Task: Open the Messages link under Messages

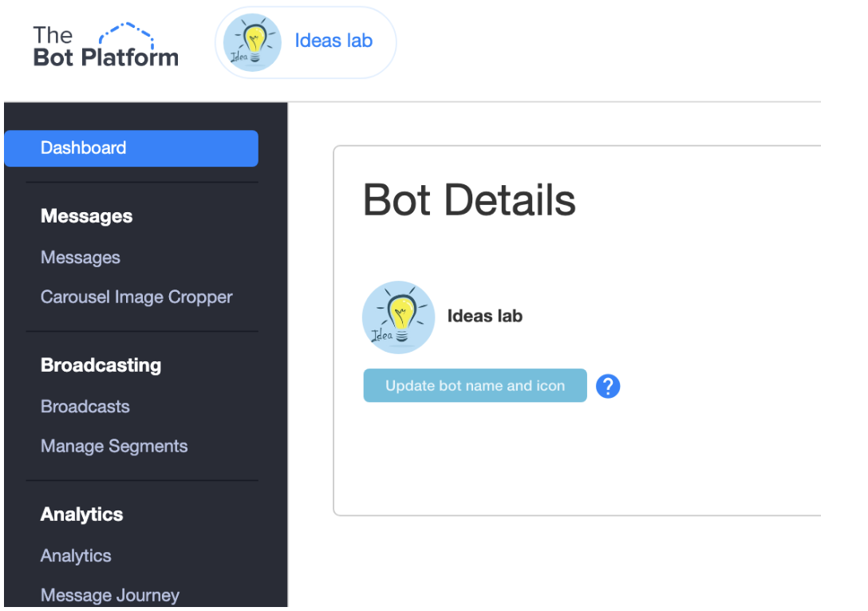Action: pyautogui.click(x=81, y=258)
